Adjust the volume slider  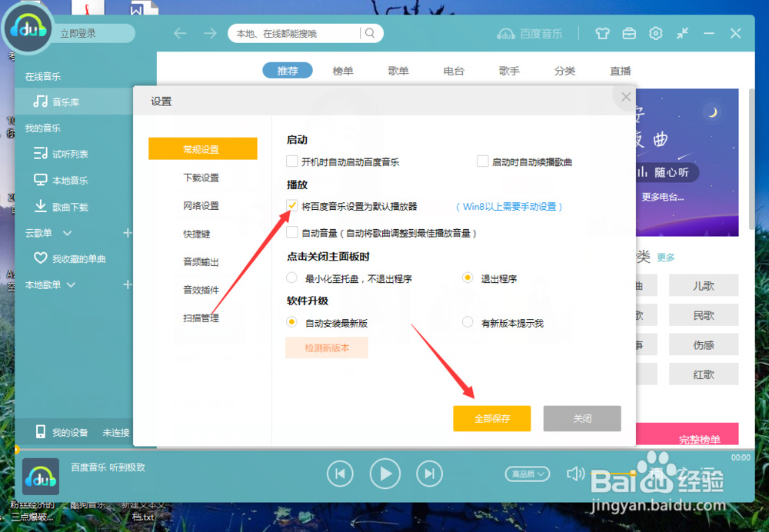point(613,473)
